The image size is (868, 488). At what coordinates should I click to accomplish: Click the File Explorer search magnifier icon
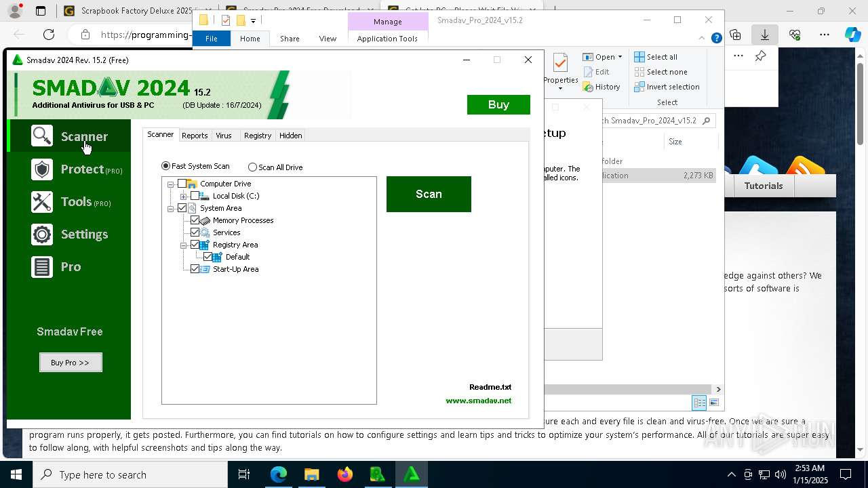click(706, 121)
